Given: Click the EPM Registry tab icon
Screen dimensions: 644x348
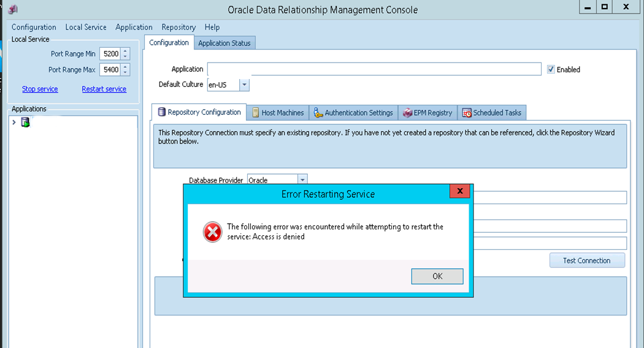Looking at the screenshot, I should click(407, 113).
